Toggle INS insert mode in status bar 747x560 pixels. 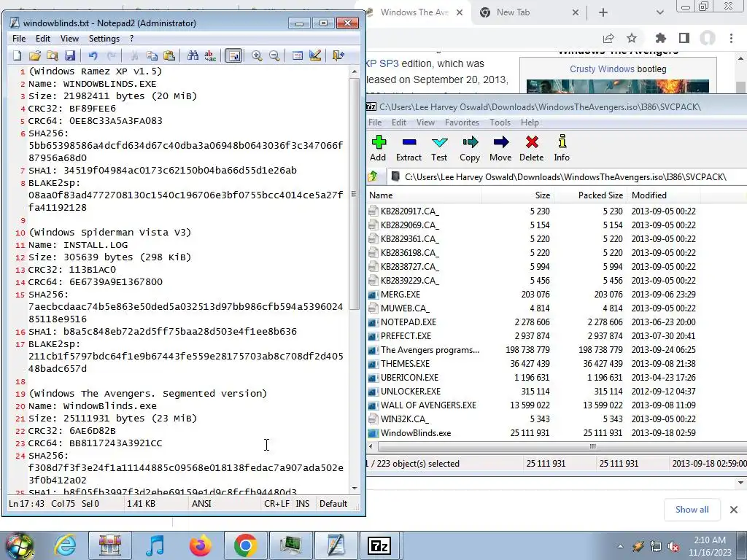pos(303,504)
